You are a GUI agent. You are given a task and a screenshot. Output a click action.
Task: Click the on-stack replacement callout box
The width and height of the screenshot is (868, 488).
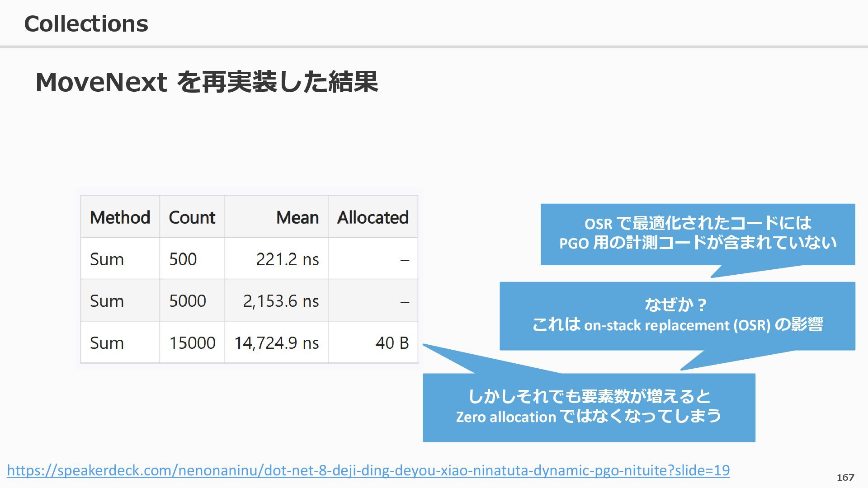(677, 315)
